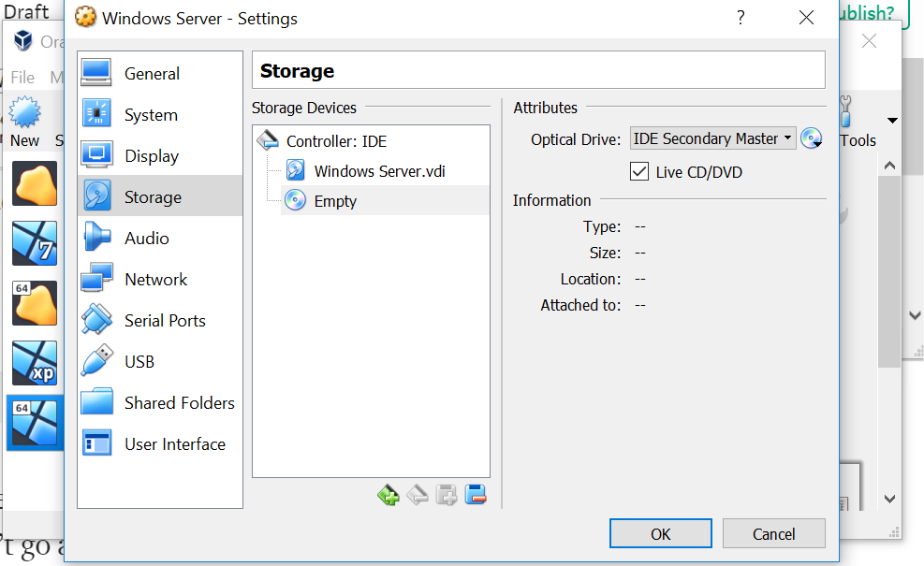Open the Serial Ports settings category
924x566 pixels.
160,320
